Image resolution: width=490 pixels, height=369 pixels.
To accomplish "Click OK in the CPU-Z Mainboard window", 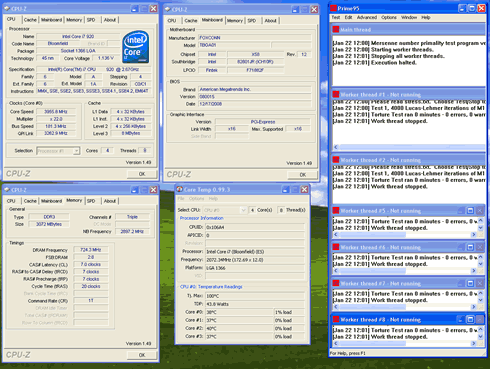I will [x=302, y=175].
